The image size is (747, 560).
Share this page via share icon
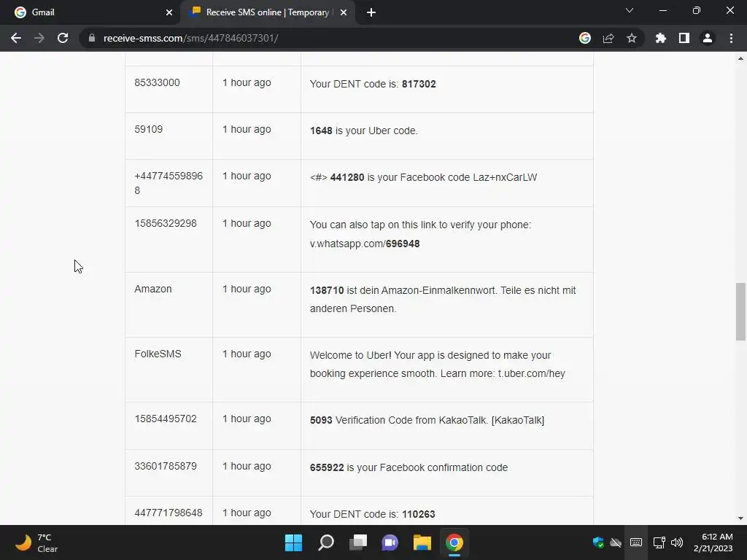[x=608, y=38]
